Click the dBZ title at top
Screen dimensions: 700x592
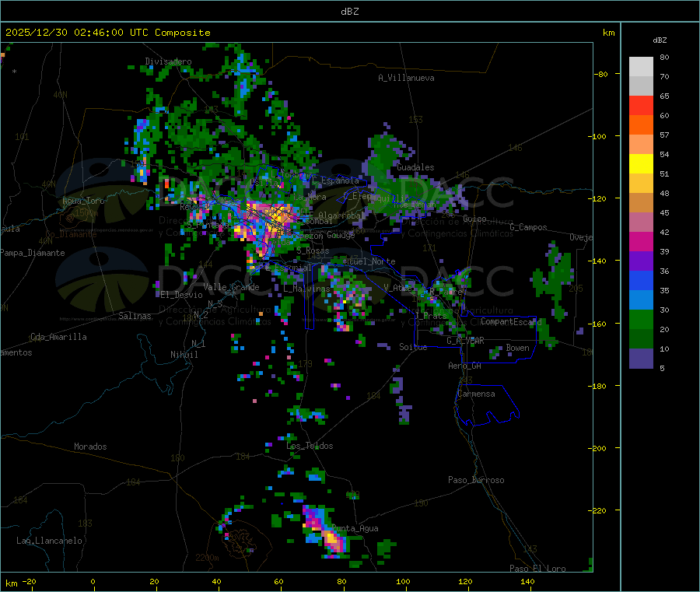[349, 12]
